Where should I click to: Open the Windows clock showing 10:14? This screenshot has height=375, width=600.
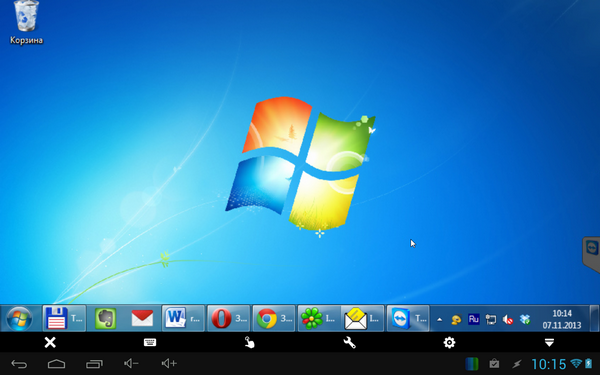point(562,319)
